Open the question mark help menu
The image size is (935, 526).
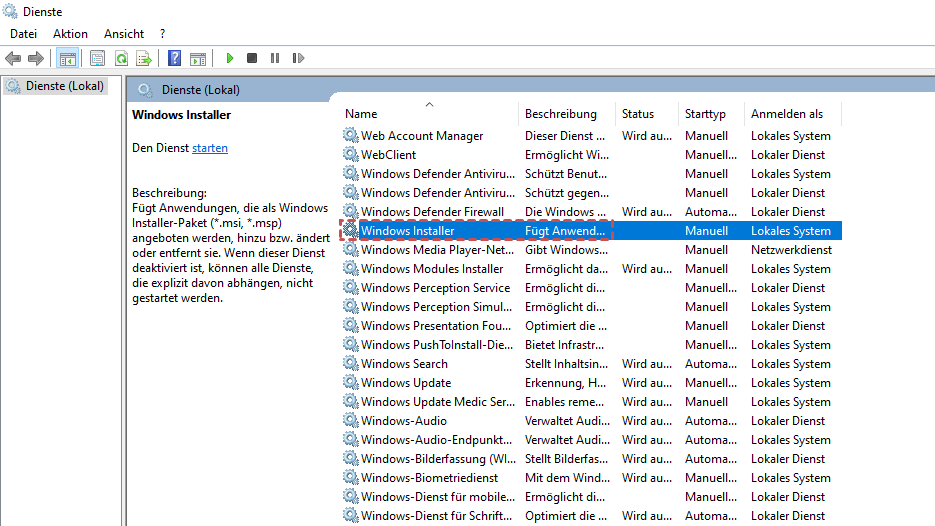[x=163, y=34]
